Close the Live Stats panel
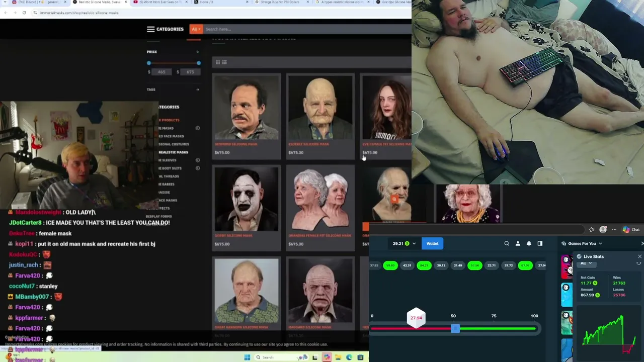644x362 pixels. (x=639, y=256)
